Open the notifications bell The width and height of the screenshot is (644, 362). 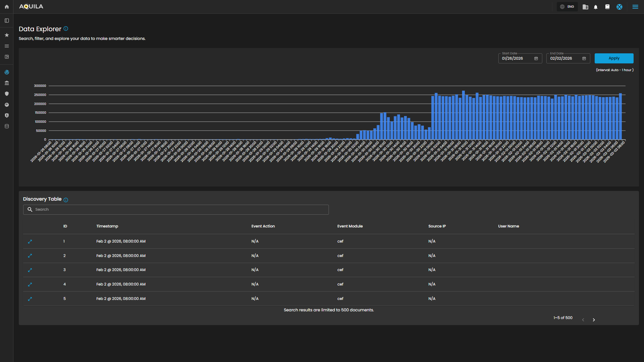point(596,7)
